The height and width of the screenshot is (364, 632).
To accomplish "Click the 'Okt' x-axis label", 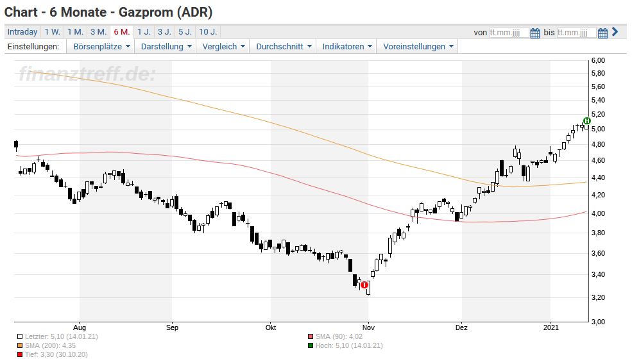I will point(271,327).
